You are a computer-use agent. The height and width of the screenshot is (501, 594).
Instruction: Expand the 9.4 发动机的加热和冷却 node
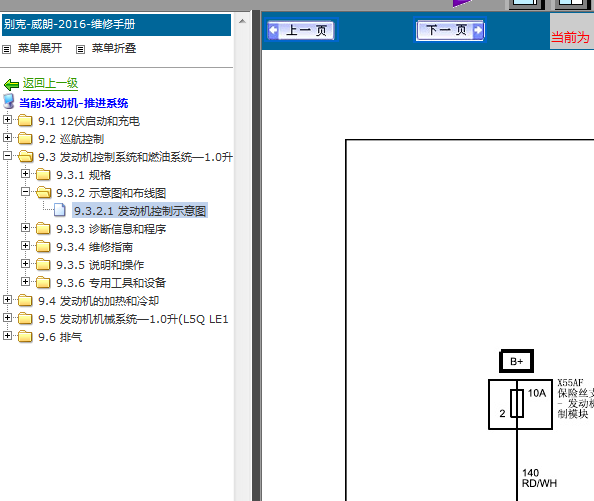7,300
